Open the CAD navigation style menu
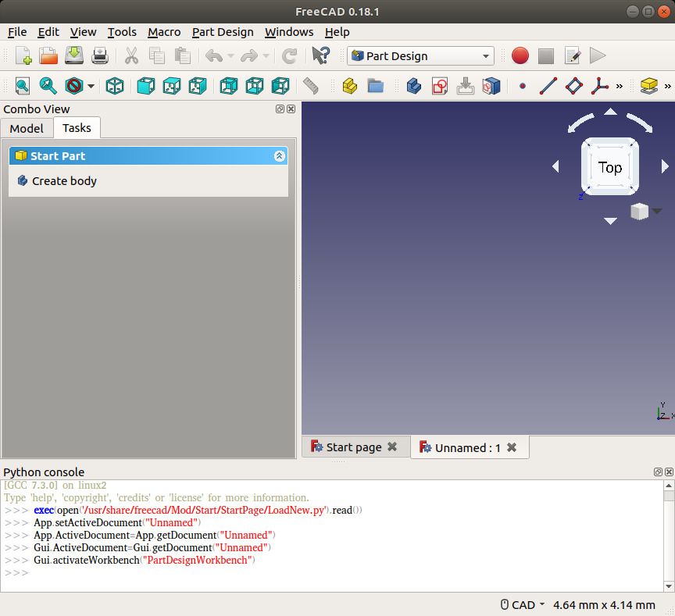 523,605
